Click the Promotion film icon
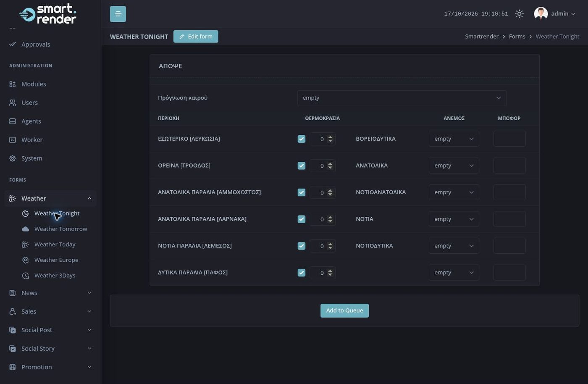588x384 pixels. coord(13,367)
